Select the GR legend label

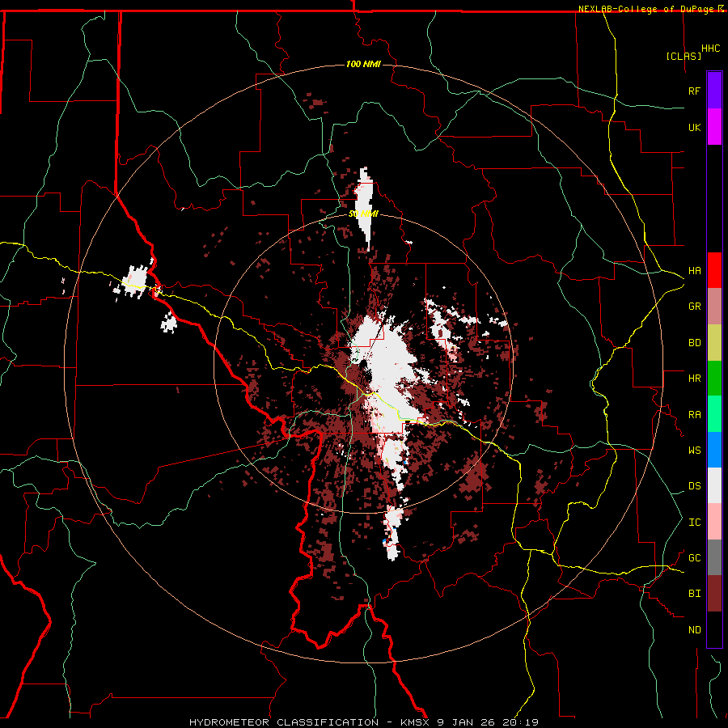tap(694, 307)
